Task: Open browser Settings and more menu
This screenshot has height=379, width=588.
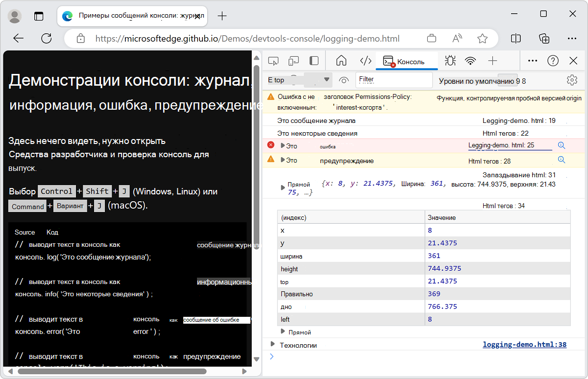Action: click(572, 38)
